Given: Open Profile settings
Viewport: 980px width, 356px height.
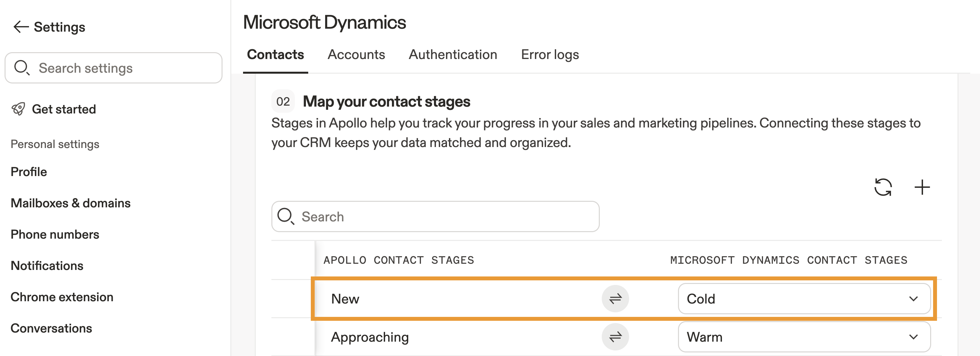Looking at the screenshot, I should click(28, 171).
